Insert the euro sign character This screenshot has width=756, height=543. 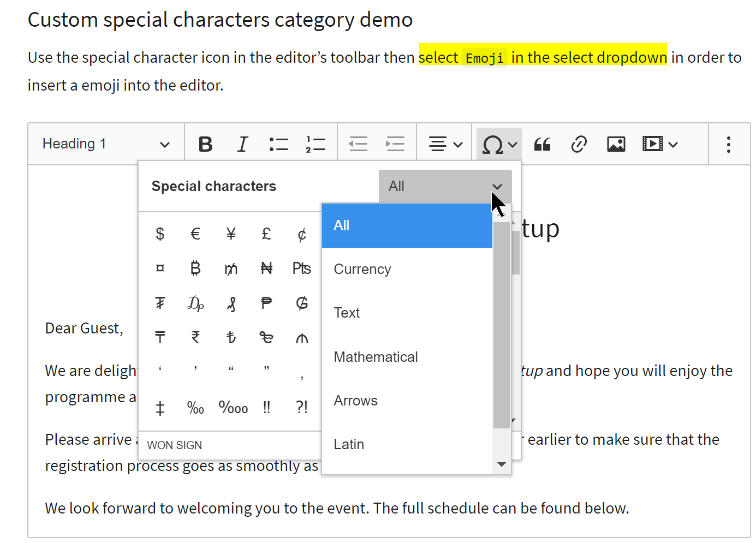coord(195,234)
